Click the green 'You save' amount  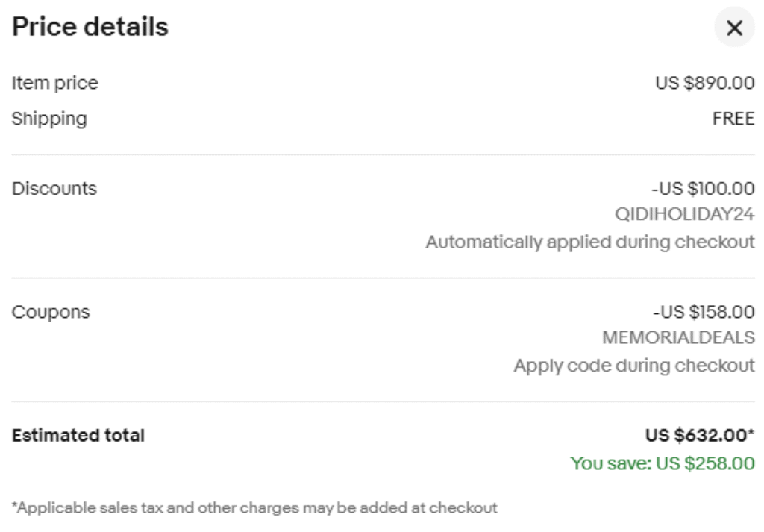coord(663,463)
